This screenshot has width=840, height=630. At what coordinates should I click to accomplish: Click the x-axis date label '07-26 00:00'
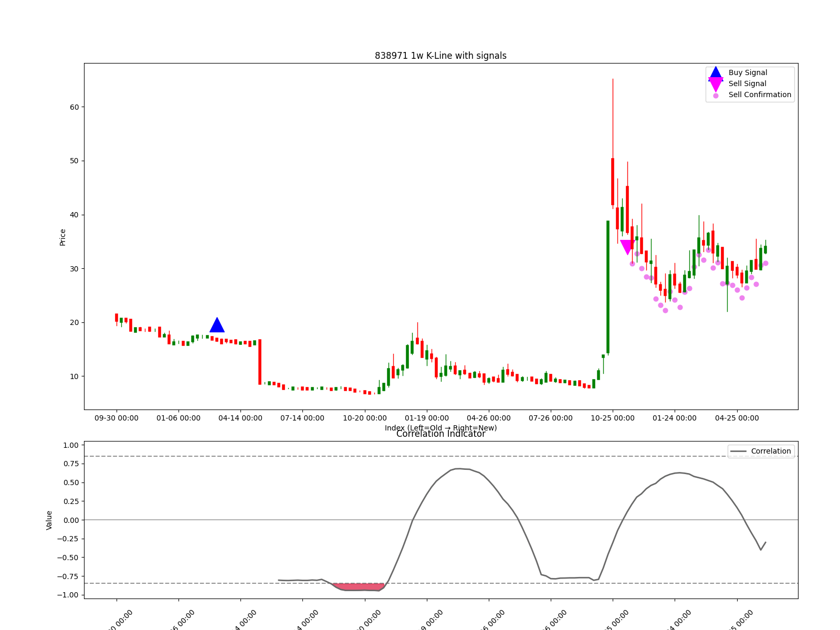[551, 418]
